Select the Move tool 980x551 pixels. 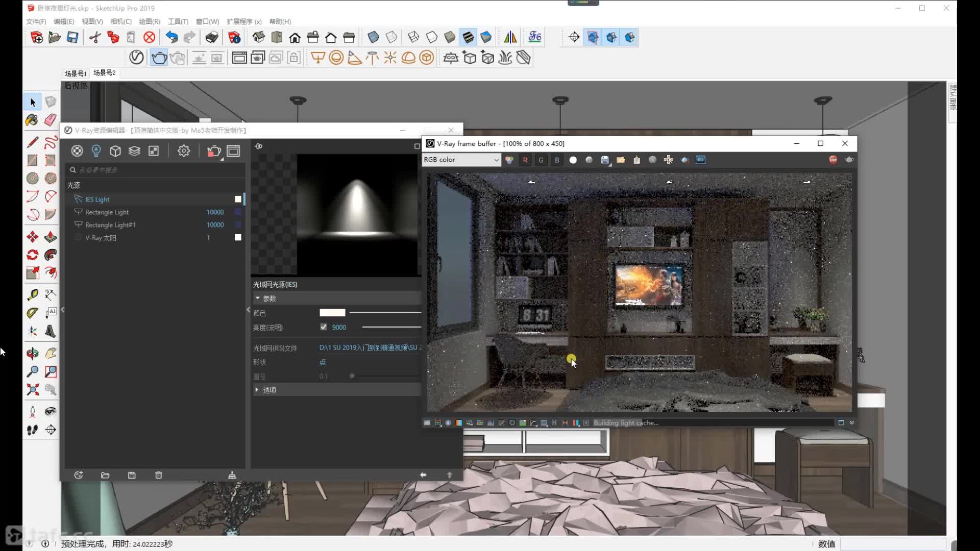coord(32,237)
